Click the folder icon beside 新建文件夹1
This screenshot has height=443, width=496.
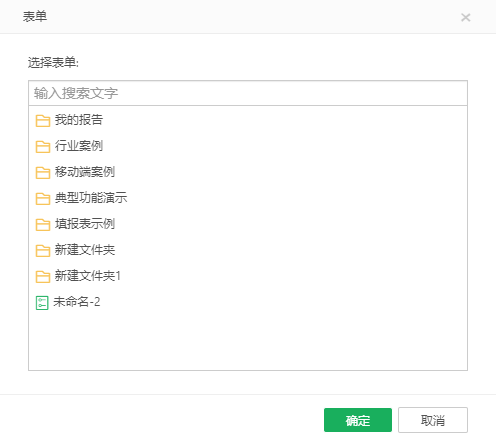(x=43, y=277)
